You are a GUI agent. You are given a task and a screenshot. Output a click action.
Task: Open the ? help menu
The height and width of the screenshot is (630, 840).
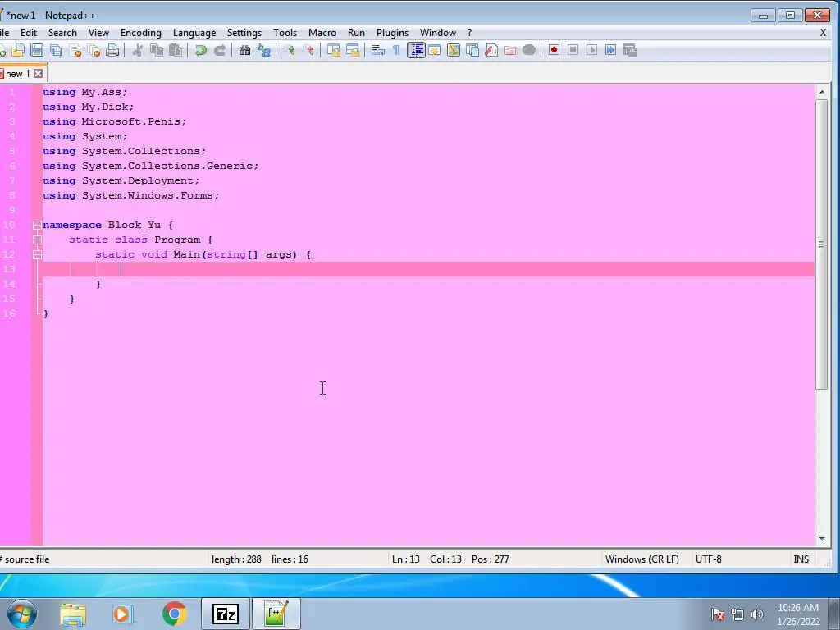pyautogui.click(x=470, y=33)
